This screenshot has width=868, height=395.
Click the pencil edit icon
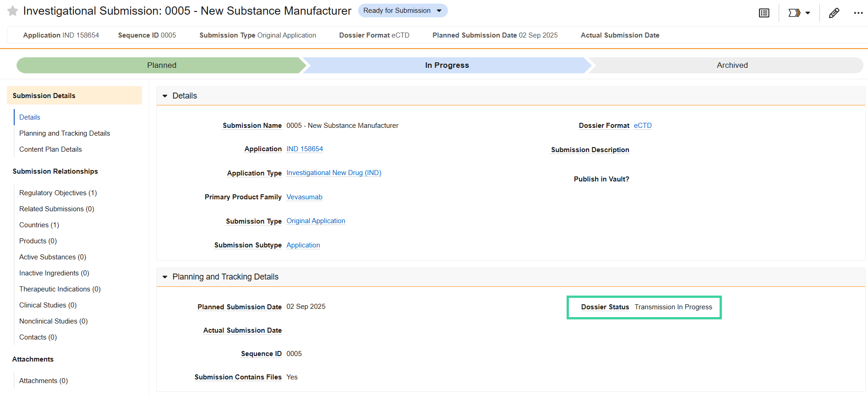(834, 13)
